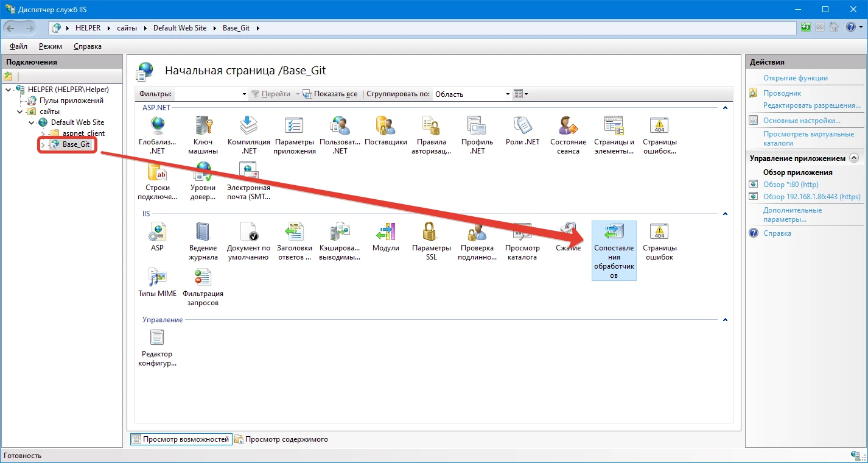Open Состояние сеанса feature icon

click(568, 135)
